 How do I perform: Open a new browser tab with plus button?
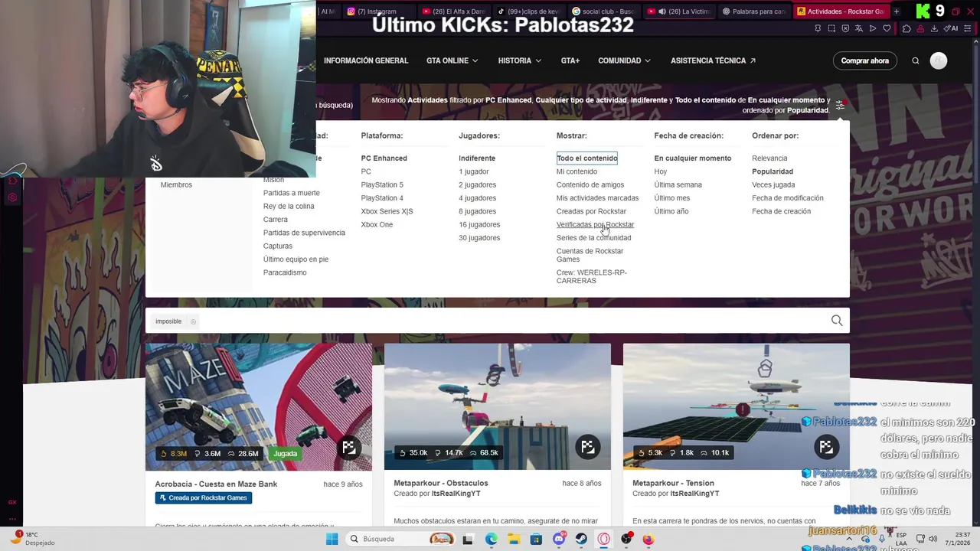[896, 11]
